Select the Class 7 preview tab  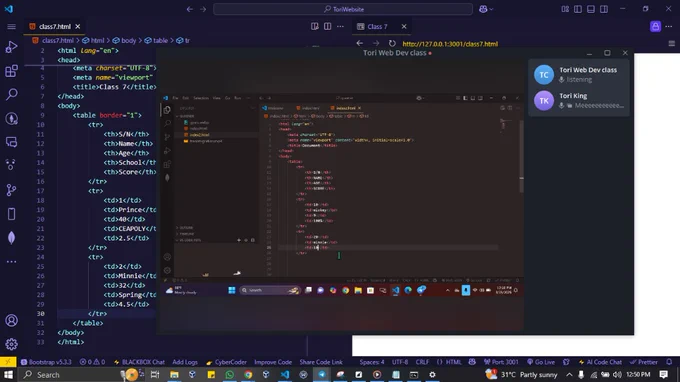[377, 26]
